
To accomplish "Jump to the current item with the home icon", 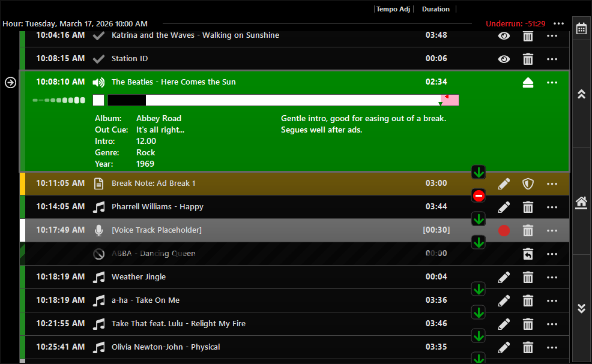I will pos(581,203).
